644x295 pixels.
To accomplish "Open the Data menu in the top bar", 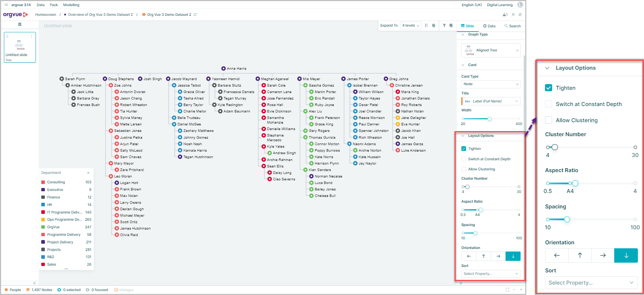I will [41, 5].
